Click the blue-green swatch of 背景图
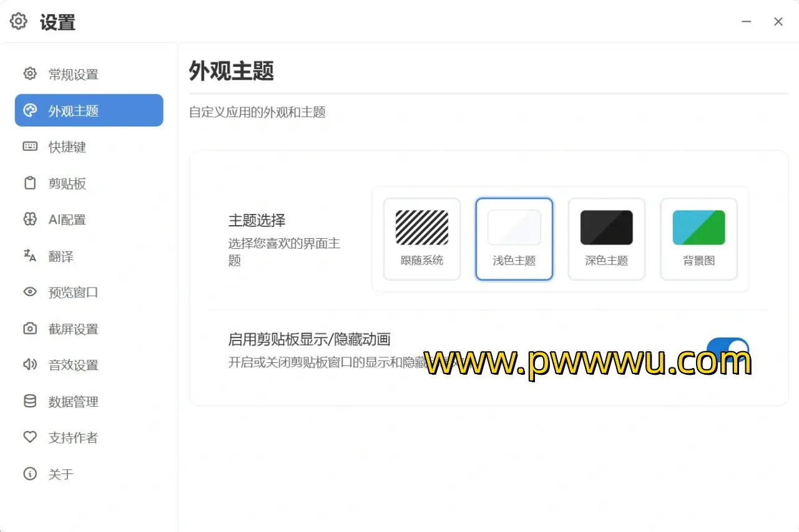The image size is (799, 532). tap(699, 228)
